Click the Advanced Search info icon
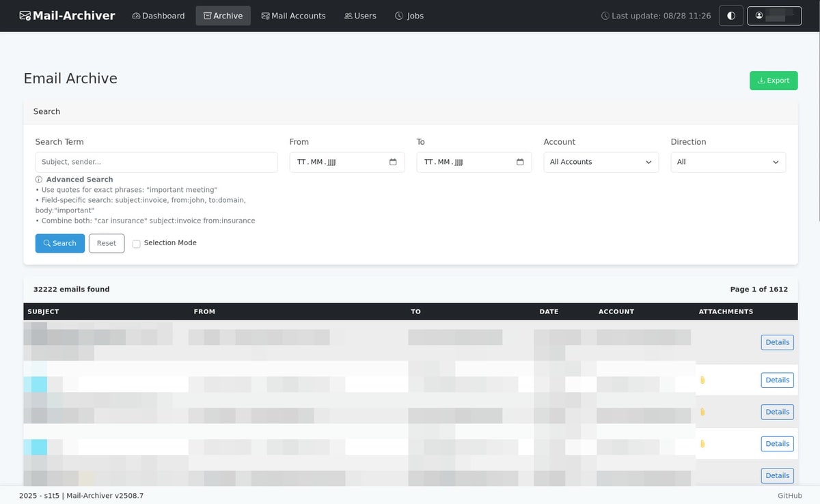Image resolution: width=820 pixels, height=504 pixels. pyautogui.click(x=39, y=180)
